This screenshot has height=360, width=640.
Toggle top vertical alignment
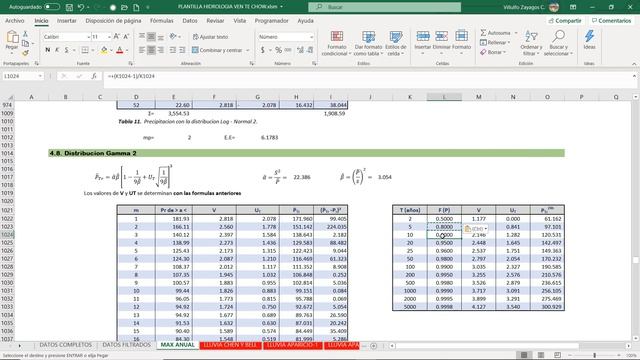pyautogui.click(x=142, y=37)
